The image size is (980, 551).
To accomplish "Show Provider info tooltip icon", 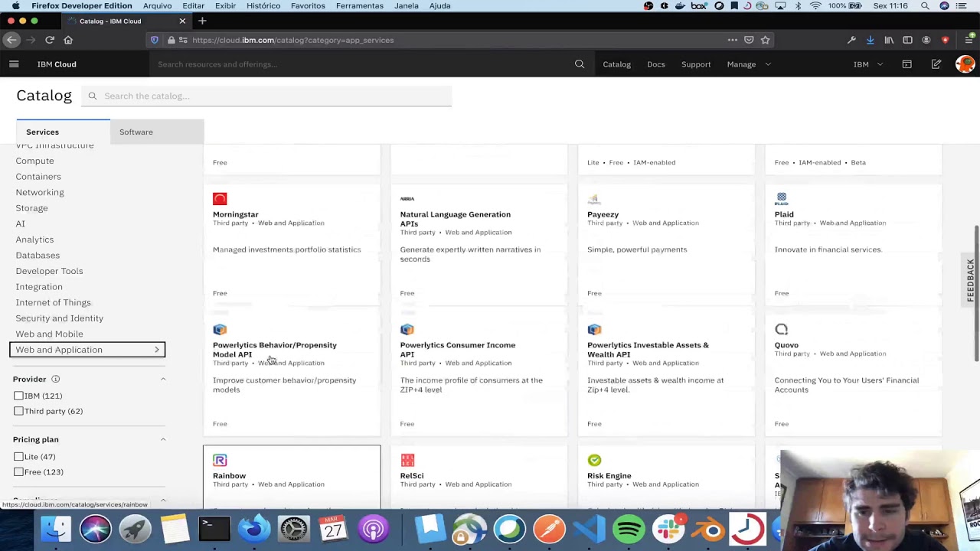I will (55, 379).
